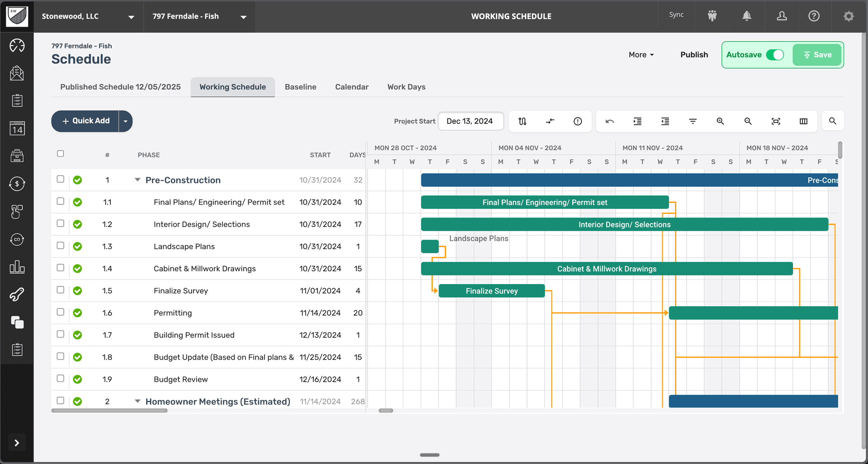Select all rows with the header checkbox
This screenshot has height=464, width=868.
(x=60, y=154)
